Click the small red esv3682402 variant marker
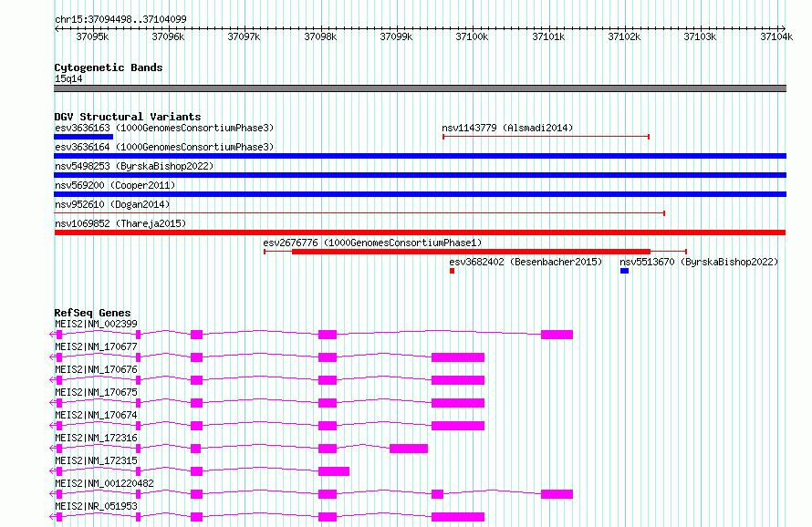 tap(453, 271)
